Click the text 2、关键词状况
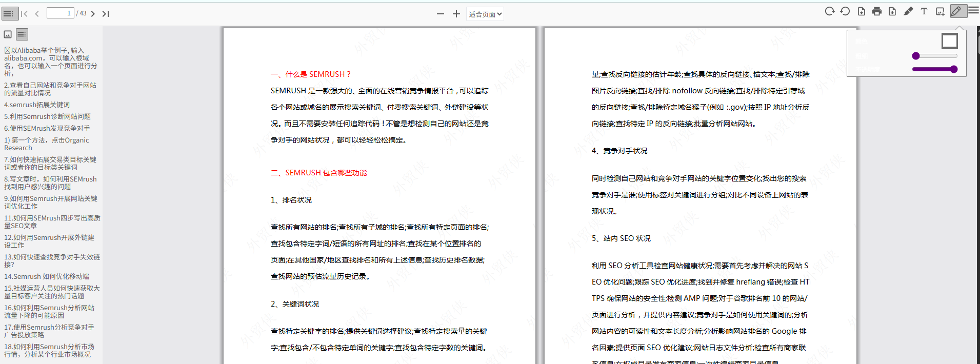The width and height of the screenshot is (980, 364). tap(295, 304)
